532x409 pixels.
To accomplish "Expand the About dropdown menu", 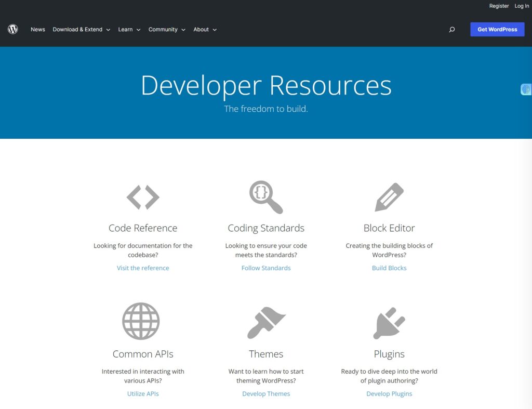I will click(205, 30).
